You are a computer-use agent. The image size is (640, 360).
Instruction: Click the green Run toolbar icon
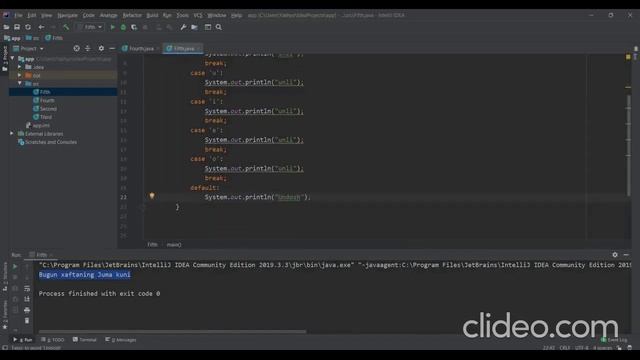tap(113, 27)
